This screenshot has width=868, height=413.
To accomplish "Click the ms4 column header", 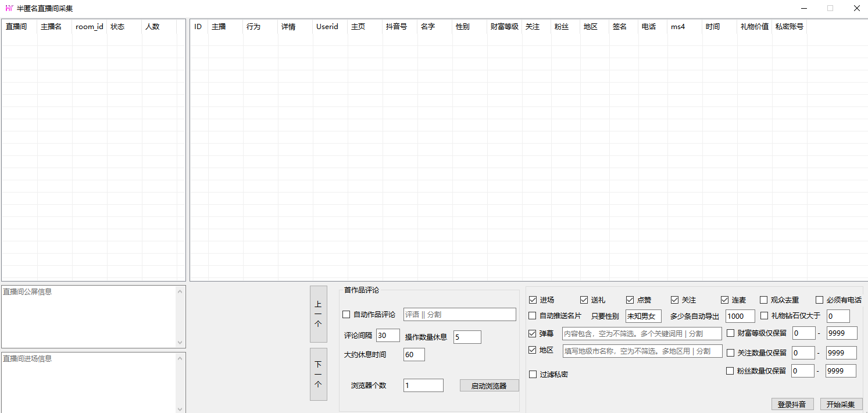I will (685, 27).
